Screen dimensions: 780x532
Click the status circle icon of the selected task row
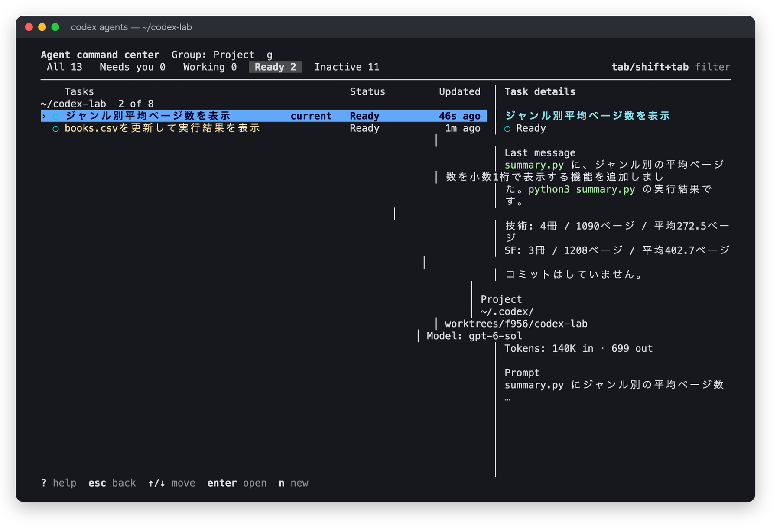pyautogui.click(x=55, y=117)
